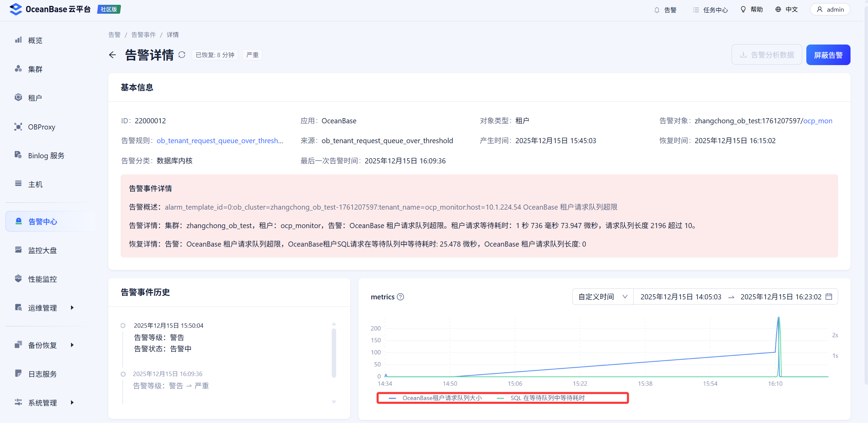Go to 监控大盘 in the sidebar

point(42,250)
